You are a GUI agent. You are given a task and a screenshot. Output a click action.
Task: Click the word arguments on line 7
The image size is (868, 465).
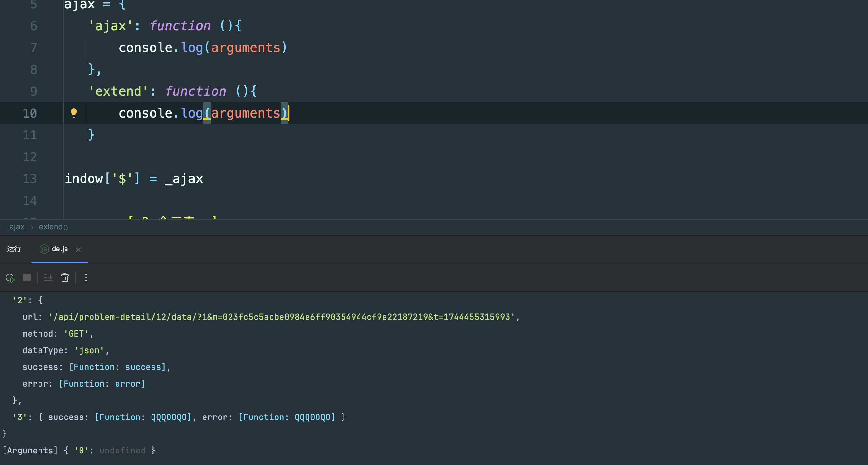[x=245, y=48]
